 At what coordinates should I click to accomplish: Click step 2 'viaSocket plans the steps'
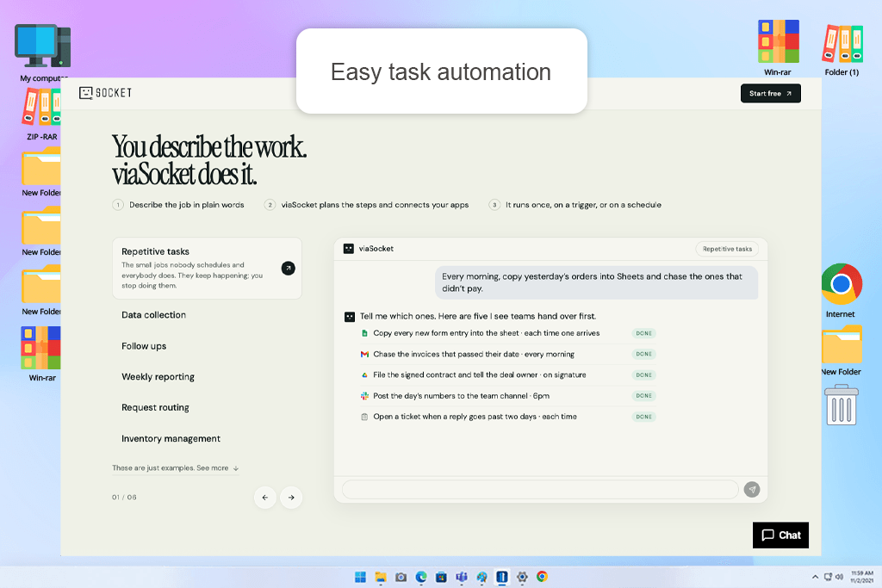367,205
